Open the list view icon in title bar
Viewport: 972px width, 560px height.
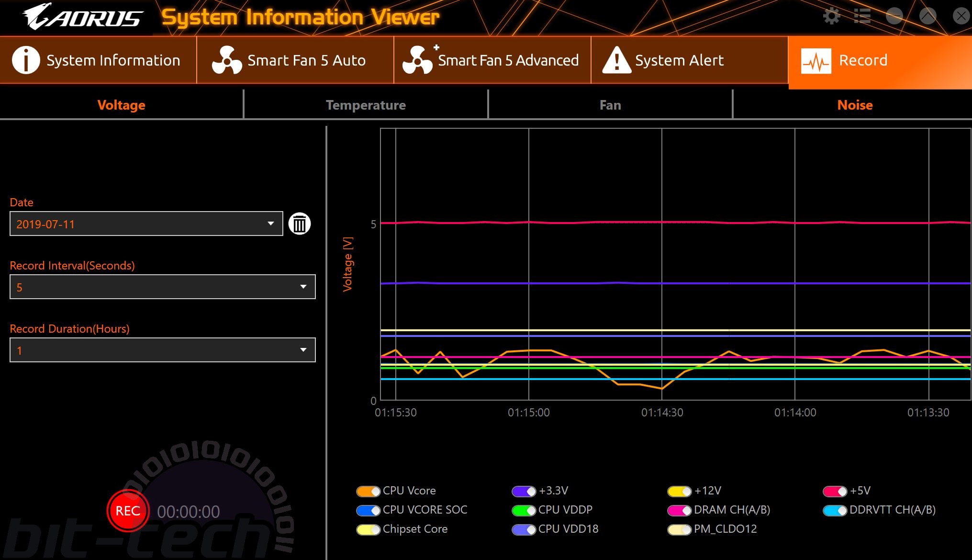(862, 16)
